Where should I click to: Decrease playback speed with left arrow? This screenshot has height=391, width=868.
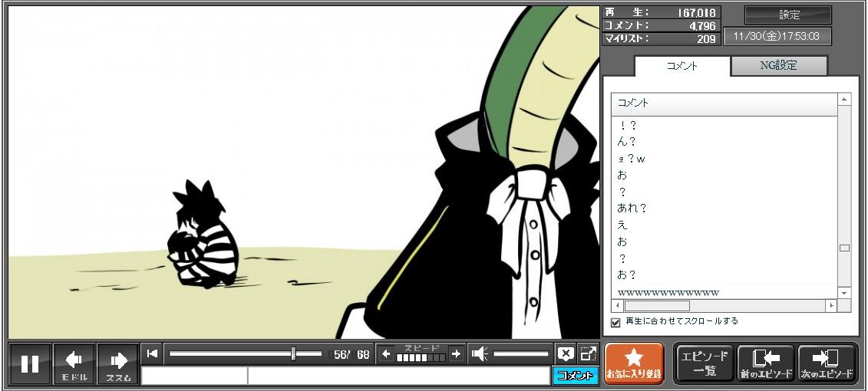tap(386, 353)
